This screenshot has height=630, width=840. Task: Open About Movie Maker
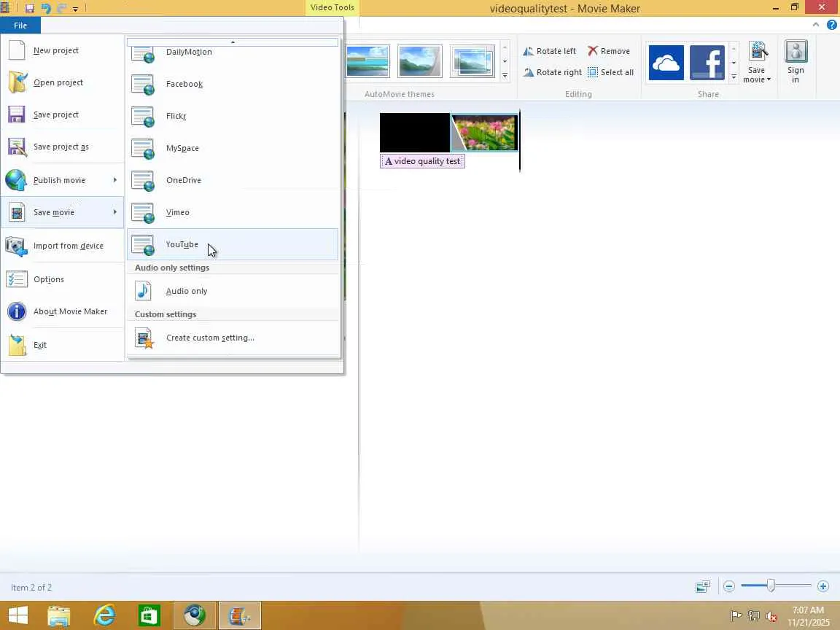click(x=62, y=311)
